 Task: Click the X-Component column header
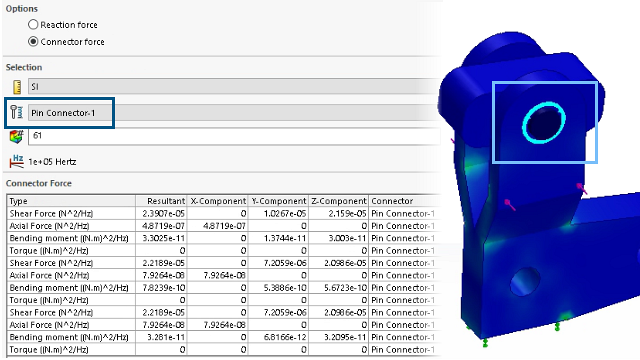218,201
